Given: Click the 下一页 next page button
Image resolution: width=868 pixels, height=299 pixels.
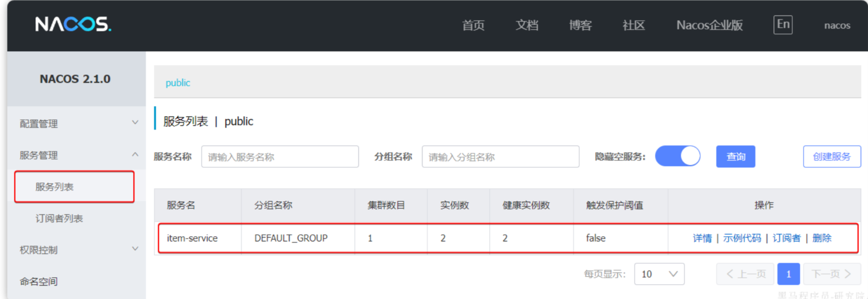Looking at the screenshot, I should pyautogui.click(x=832, y=274).
